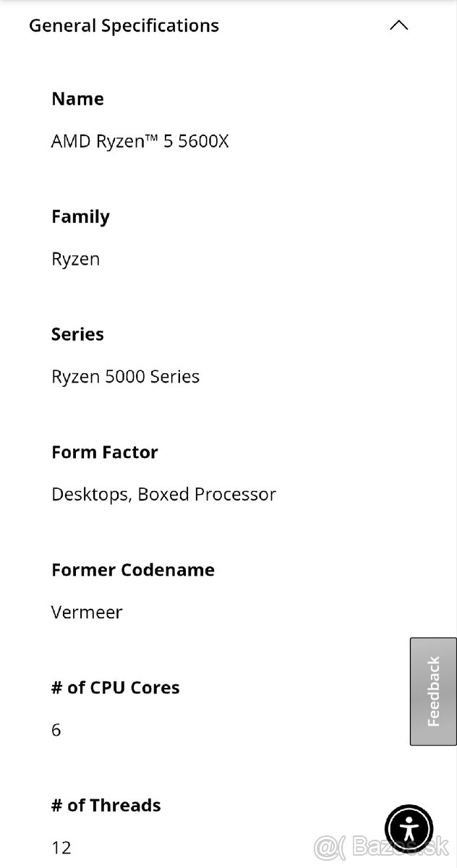This screenshot has height=868, width=457.
Task: Click the Series label
Action: [77, 333]
